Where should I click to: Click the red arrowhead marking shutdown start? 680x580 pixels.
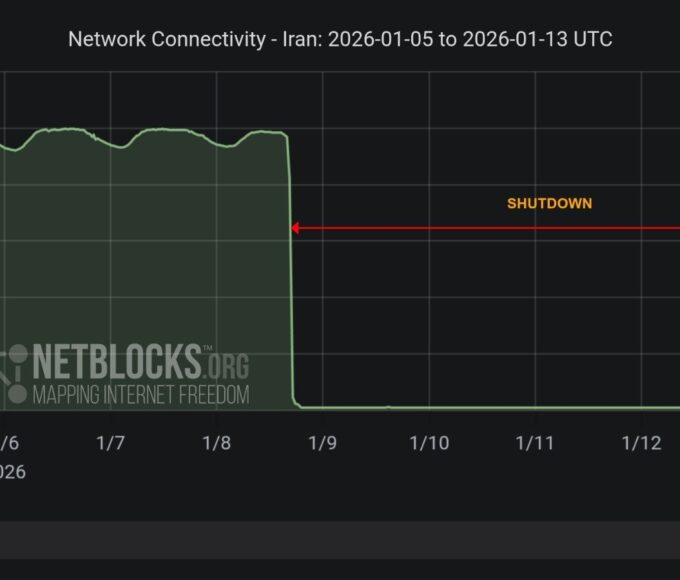pyautogui.click(x=296, y=228)
